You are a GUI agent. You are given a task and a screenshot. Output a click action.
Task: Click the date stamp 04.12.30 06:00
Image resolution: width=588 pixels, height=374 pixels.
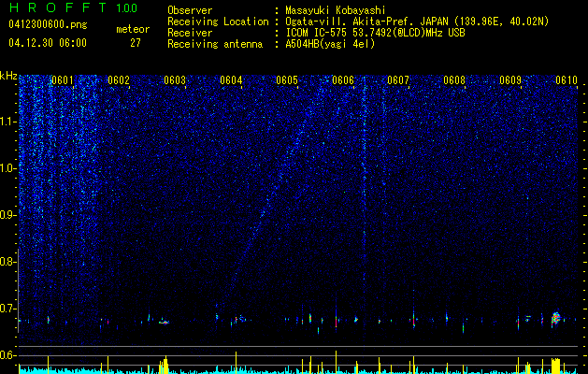tap(48, 43)
